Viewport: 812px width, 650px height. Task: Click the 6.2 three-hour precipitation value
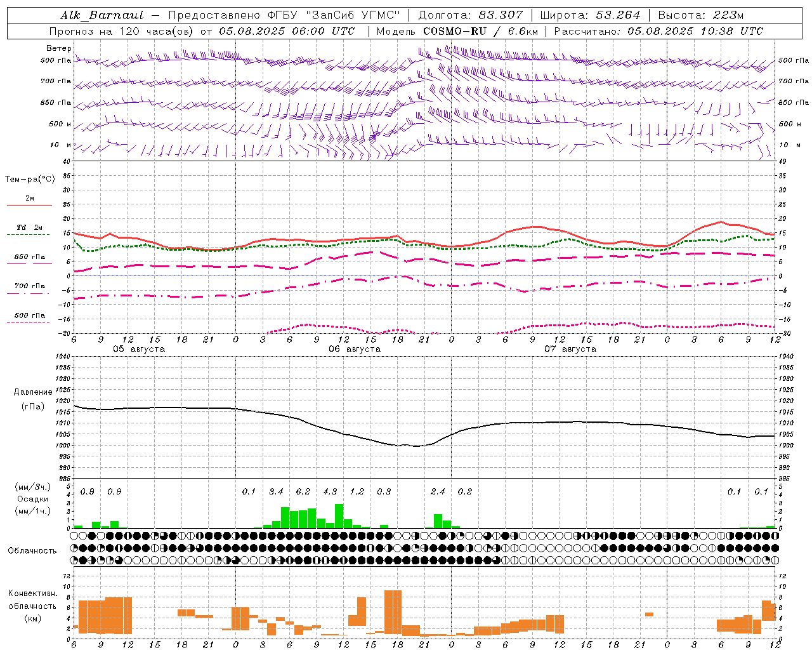tap(303, 492)
